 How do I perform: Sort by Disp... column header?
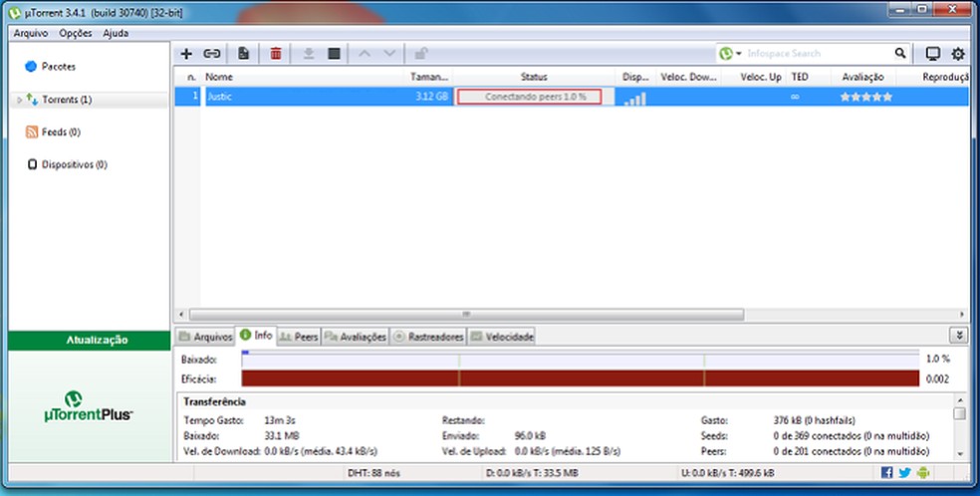click(635, 77)
